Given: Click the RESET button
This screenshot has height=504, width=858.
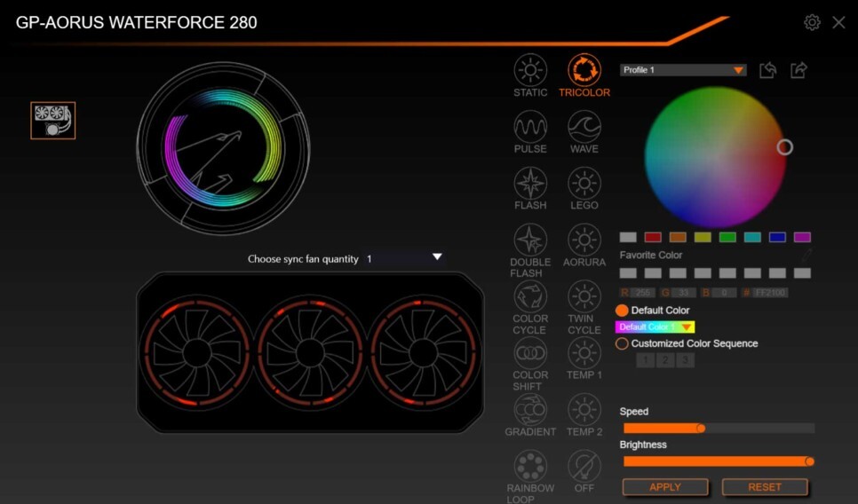Looking at the screenshot, I should [765, 487].
